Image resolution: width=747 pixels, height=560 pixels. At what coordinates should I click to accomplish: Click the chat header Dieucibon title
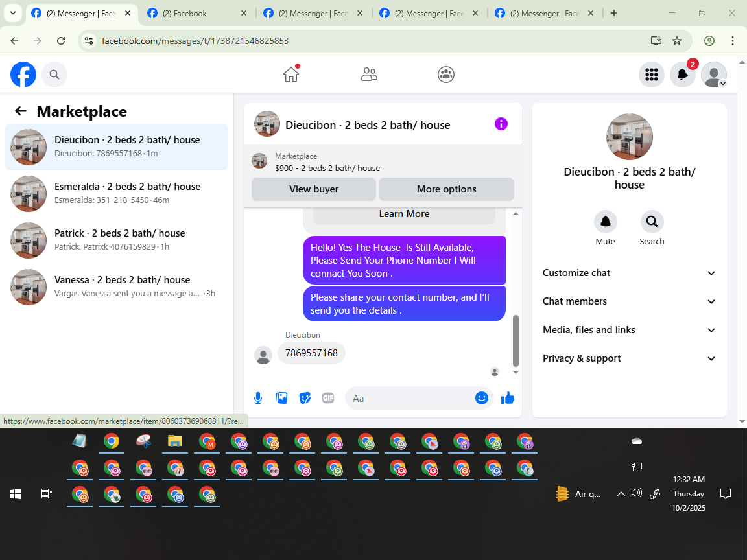tap(367, 124)
